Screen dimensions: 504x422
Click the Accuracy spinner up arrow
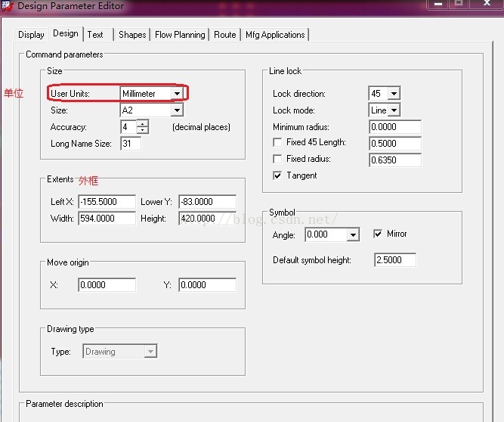coord(142,123)
